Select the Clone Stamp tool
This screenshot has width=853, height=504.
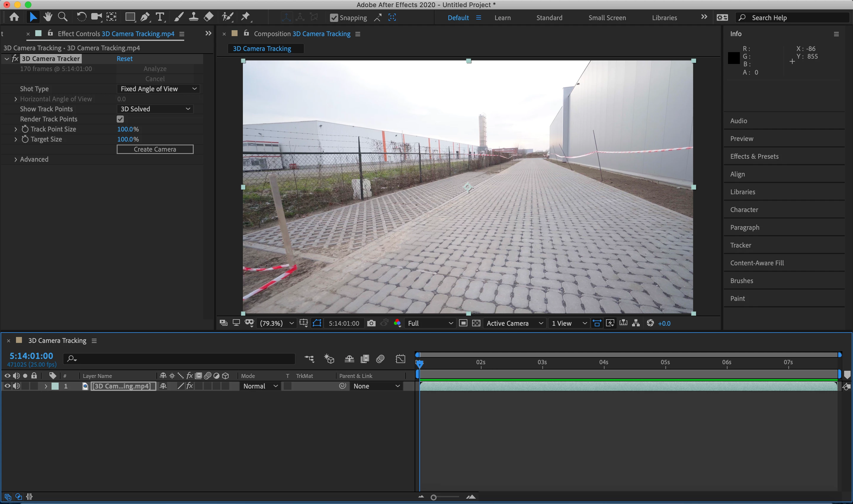click(194, 17)
